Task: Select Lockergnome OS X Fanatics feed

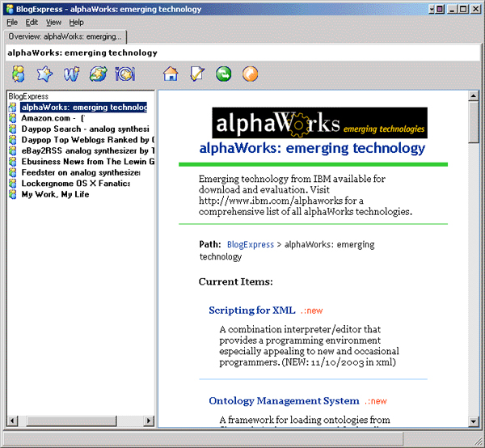Action: (76, 184)
